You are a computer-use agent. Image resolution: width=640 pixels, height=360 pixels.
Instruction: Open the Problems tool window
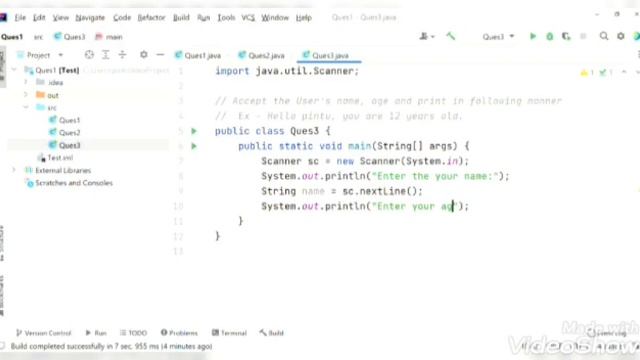point(179,333)
